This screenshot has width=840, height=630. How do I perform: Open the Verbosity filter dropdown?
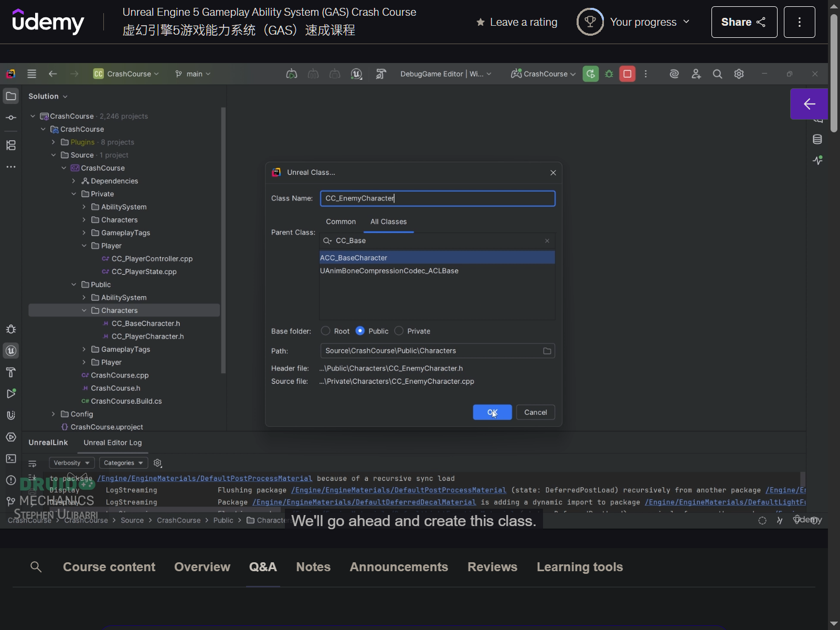pos(72,463)
